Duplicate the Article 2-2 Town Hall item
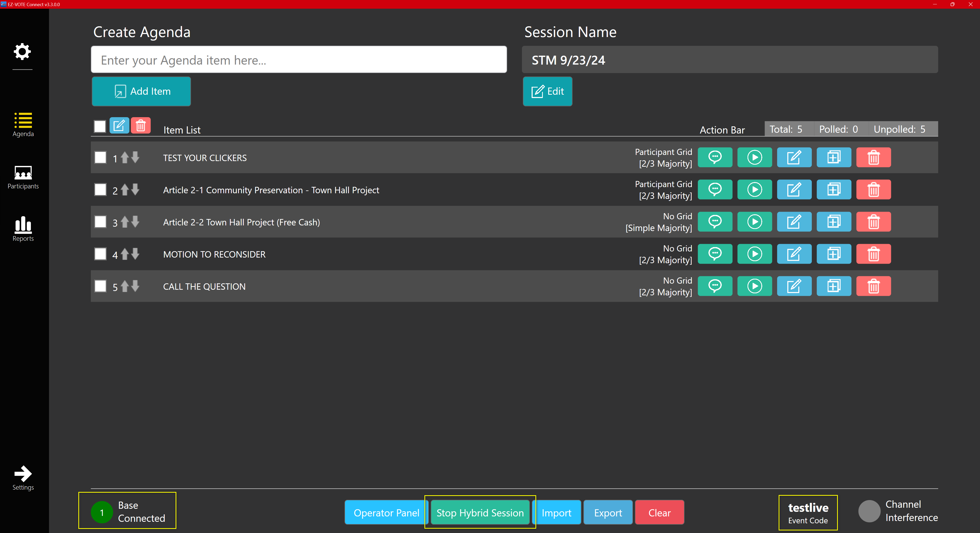The height and width of the screenshot is (533, 980). point(834,222)
